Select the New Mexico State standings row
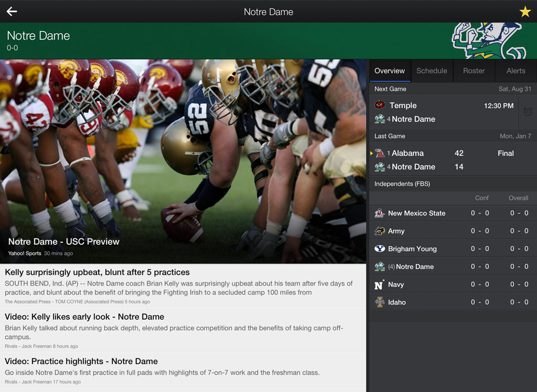This screenshot has height=392, width=537. (x=453, y=213)
